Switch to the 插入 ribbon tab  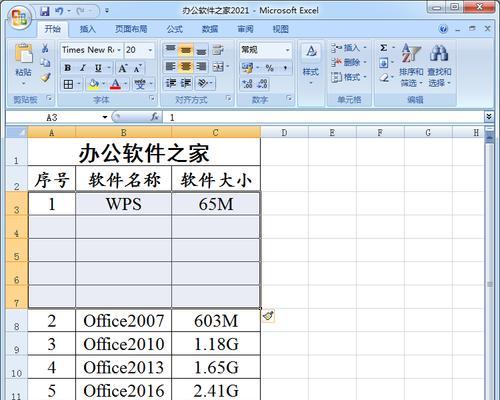click(88, 29)
